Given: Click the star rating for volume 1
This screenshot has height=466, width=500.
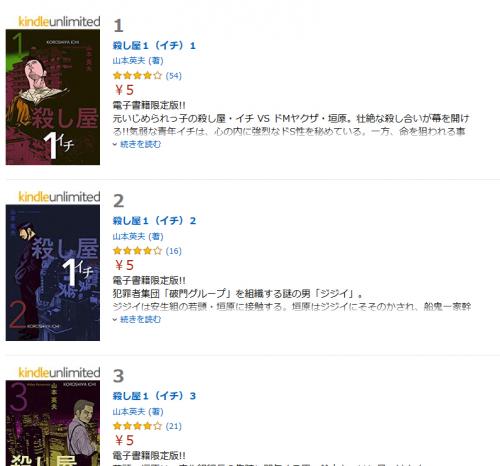Looking at the screenshot, I should click(137, 76).
